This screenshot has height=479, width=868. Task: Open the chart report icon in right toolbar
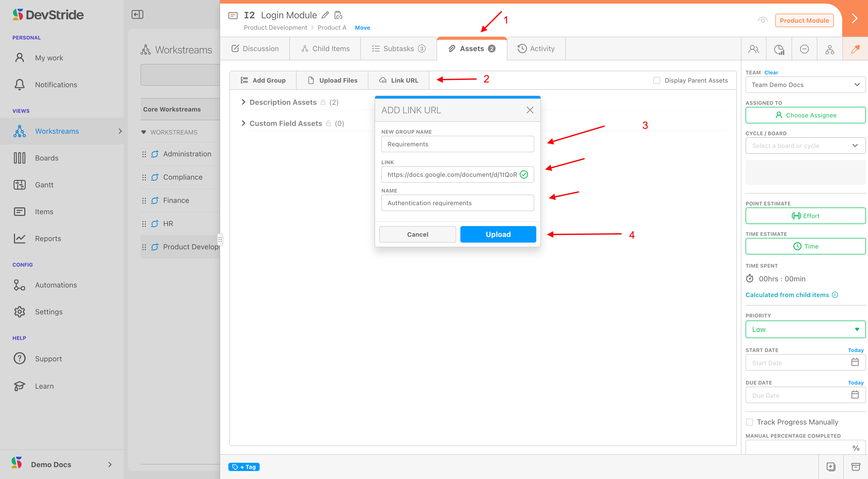(x=779, y=49)
